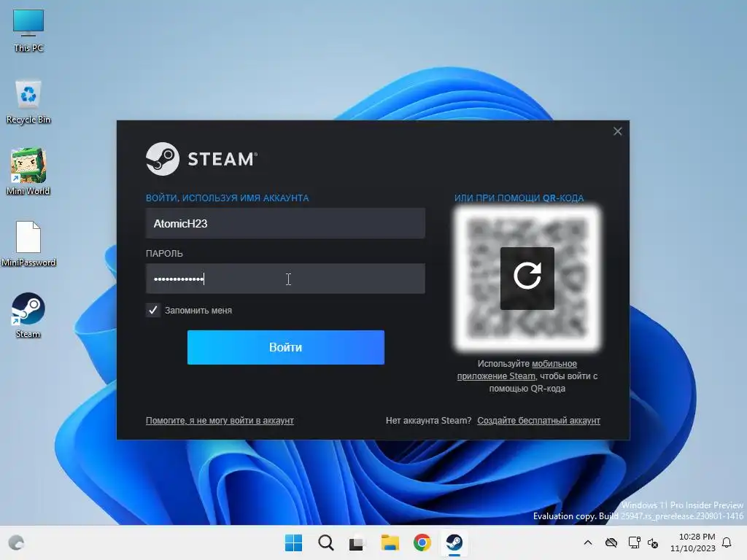The height and width of the screenshot is (560, 747).
Task: Click the cloud sync tray icon
Action: 611,542
